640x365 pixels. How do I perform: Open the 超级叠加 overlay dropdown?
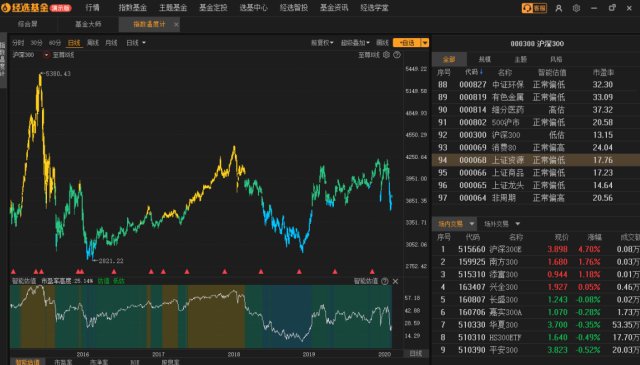(x=355, y=43)
